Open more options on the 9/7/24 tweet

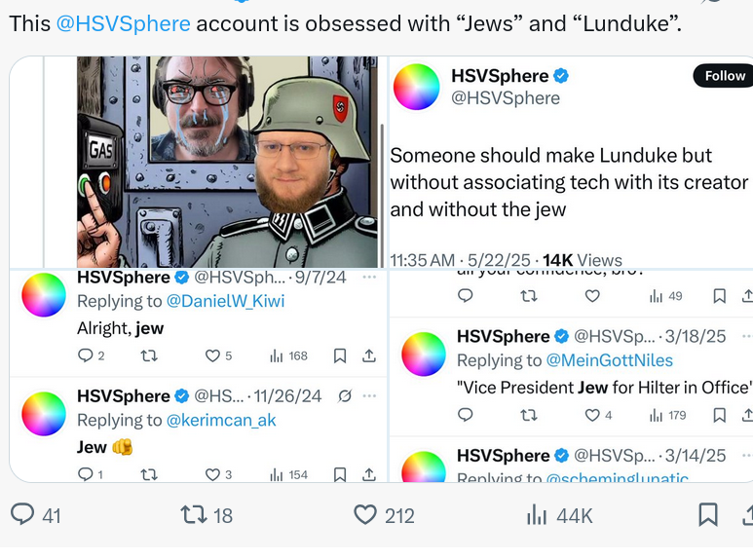[x=369, y=278]
